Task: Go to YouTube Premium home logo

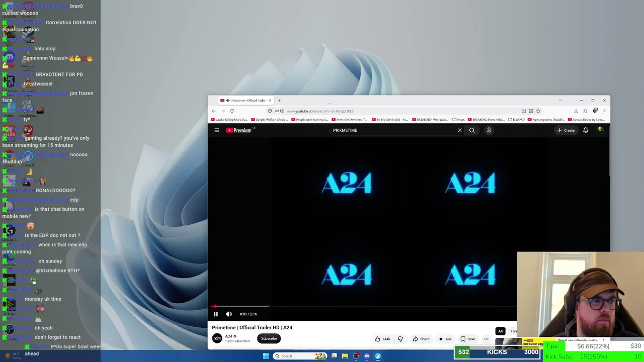Action: [239, 130]
